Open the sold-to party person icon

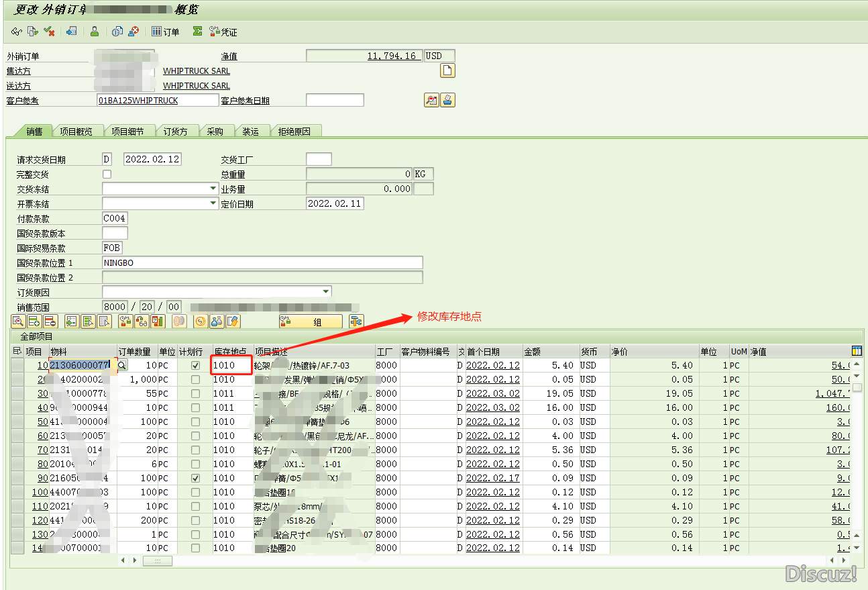pos(95,32)
